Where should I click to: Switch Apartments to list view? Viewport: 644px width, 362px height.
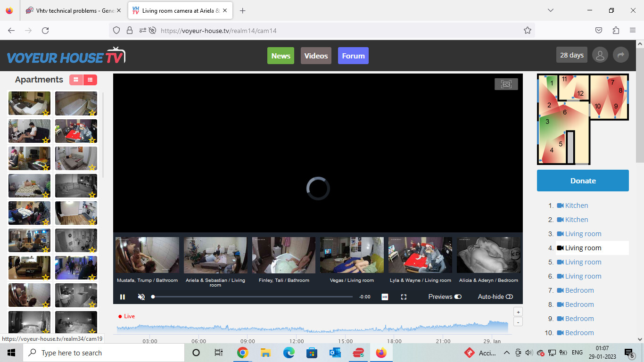pyautogui.click(x=90, y=80)
